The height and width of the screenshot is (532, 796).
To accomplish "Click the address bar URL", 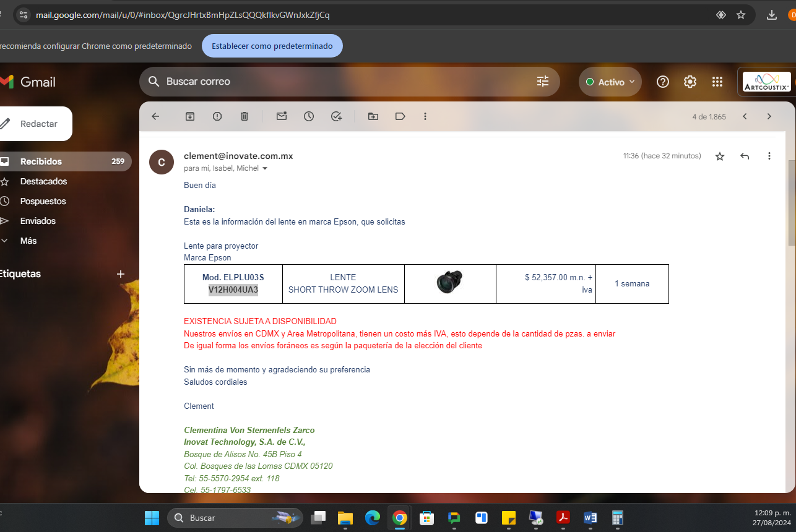I will (x=183, y=15).
